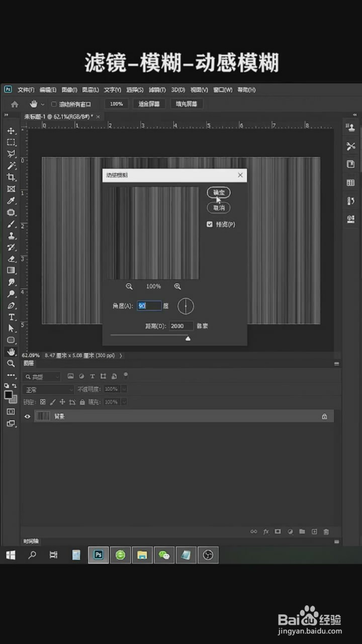This screenshot has width=362, height=644.
Task: Zoom out the Motion Blur preview
Action: (x=129, y=286)
